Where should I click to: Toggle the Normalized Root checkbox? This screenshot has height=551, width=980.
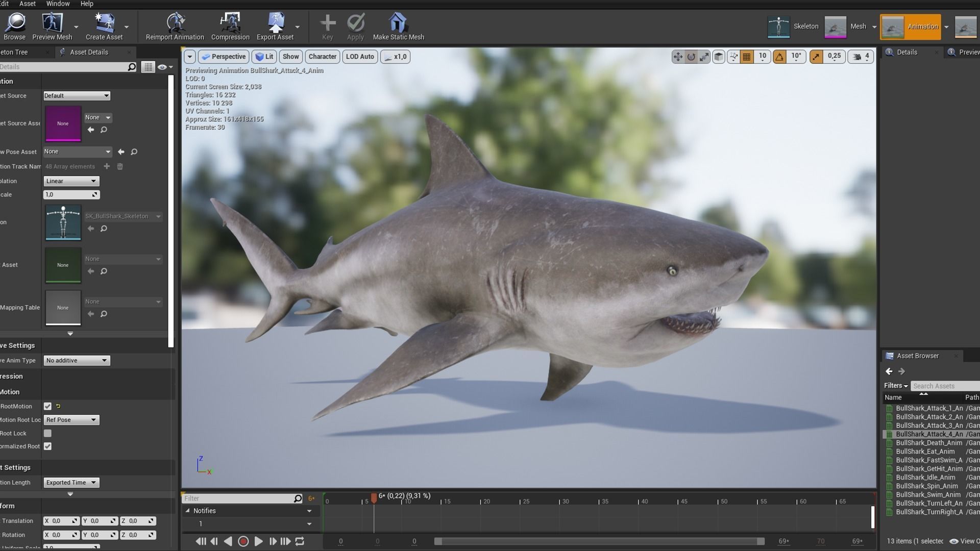pos(47,446)
